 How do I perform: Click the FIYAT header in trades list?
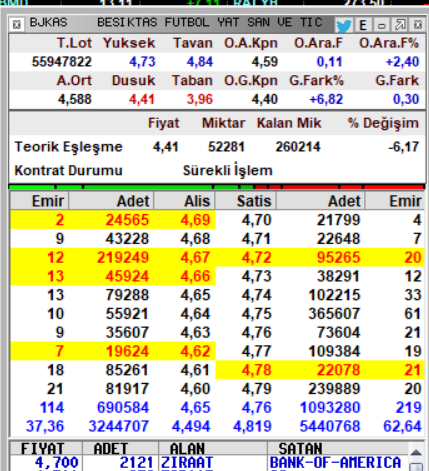pos(46,449)
